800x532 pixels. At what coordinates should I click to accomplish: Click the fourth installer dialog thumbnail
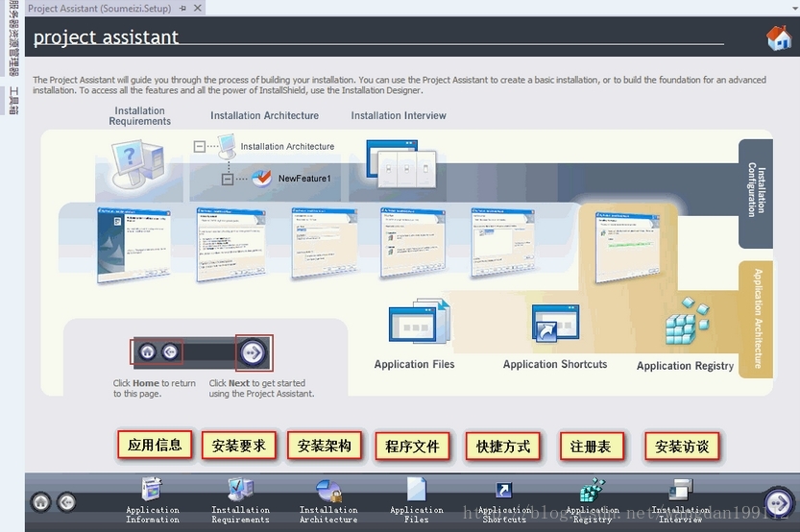(x=413, y=243)
